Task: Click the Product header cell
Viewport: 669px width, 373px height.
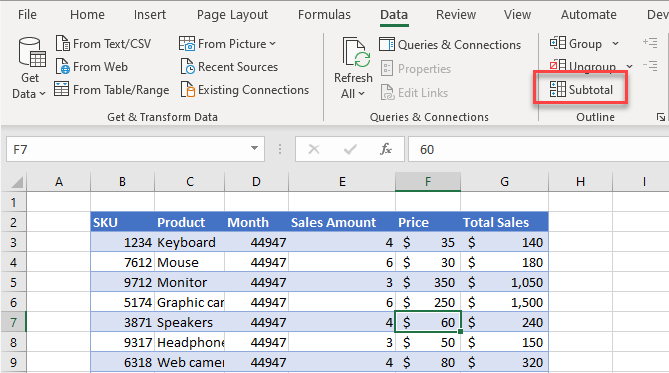Action: point(189,222)
